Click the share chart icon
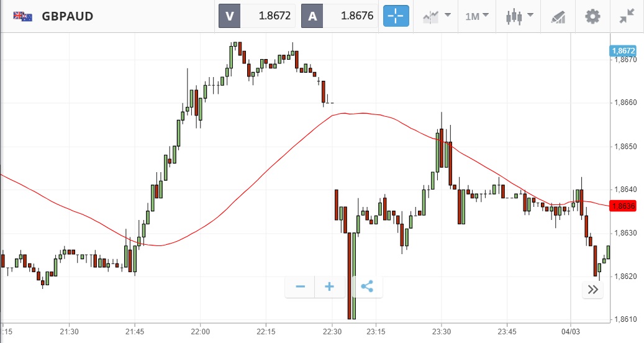The width and height of the screenshot is (644, 343). point(367,286)
